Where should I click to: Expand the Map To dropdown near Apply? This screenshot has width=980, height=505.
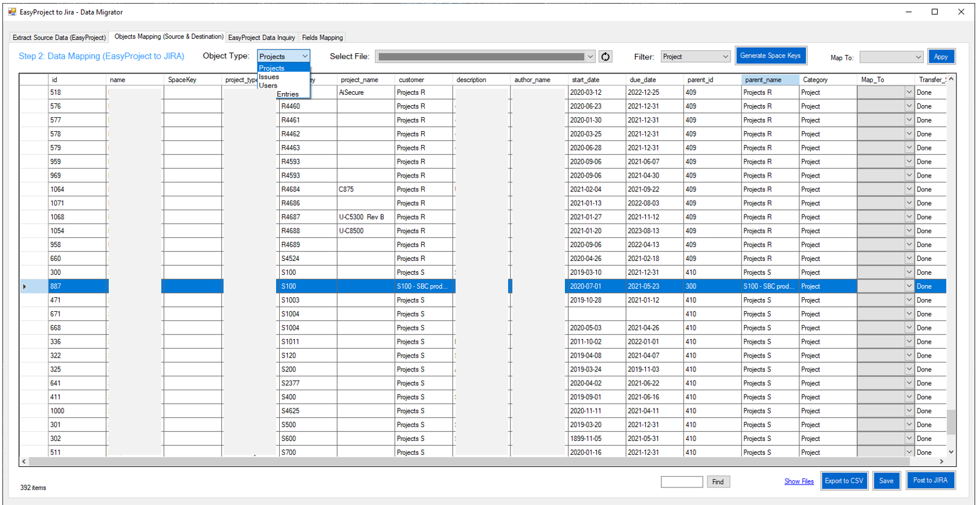pos(918,57)
